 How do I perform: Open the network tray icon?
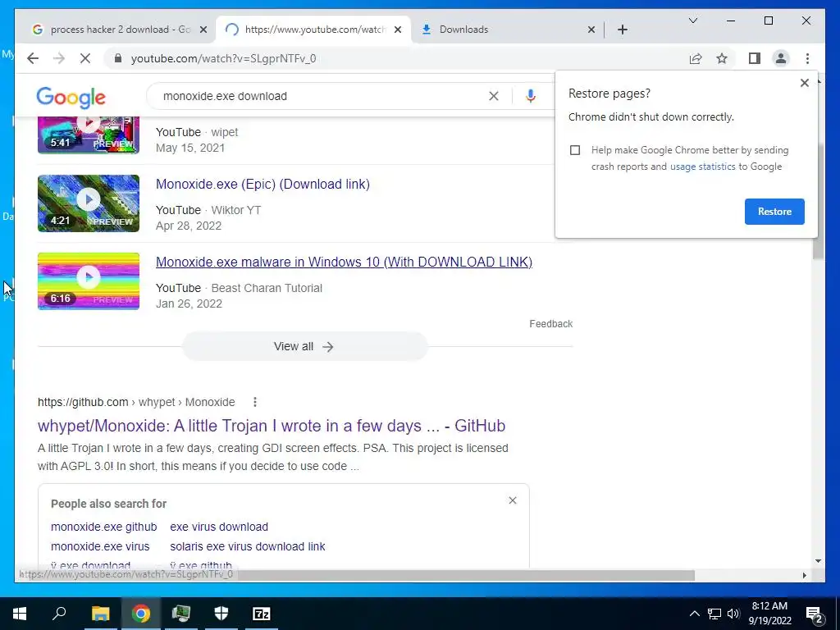pos(714,614)
